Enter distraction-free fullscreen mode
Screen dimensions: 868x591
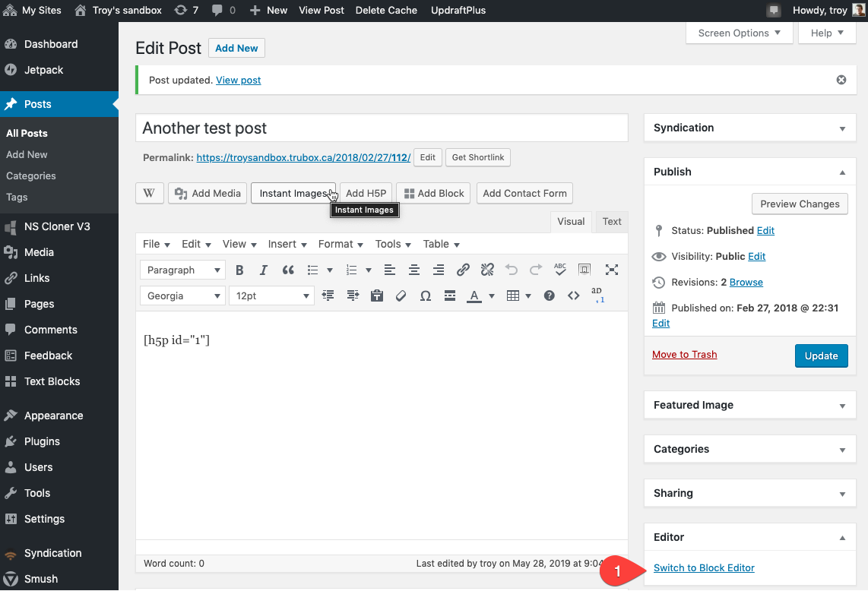[x=611, y=270]
